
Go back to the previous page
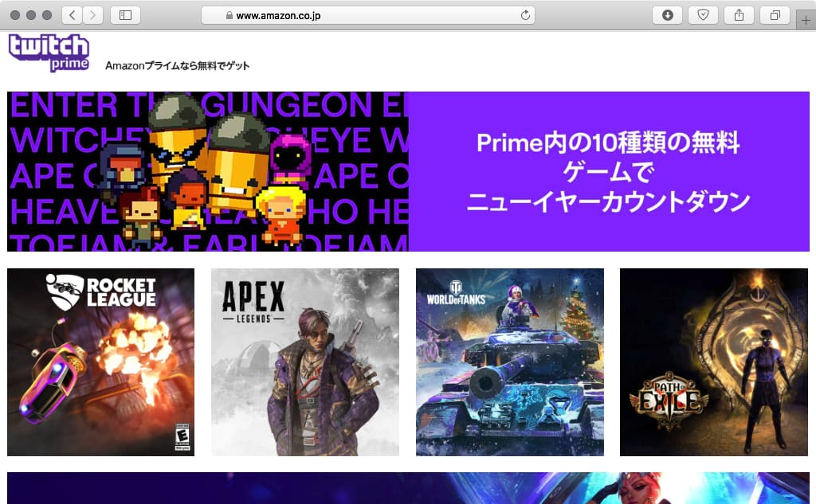tap(73, 15)
